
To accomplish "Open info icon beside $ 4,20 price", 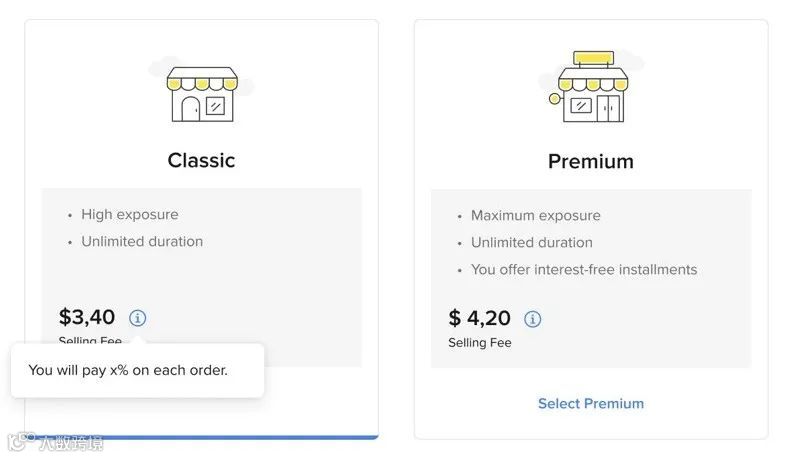I will 533,319.
